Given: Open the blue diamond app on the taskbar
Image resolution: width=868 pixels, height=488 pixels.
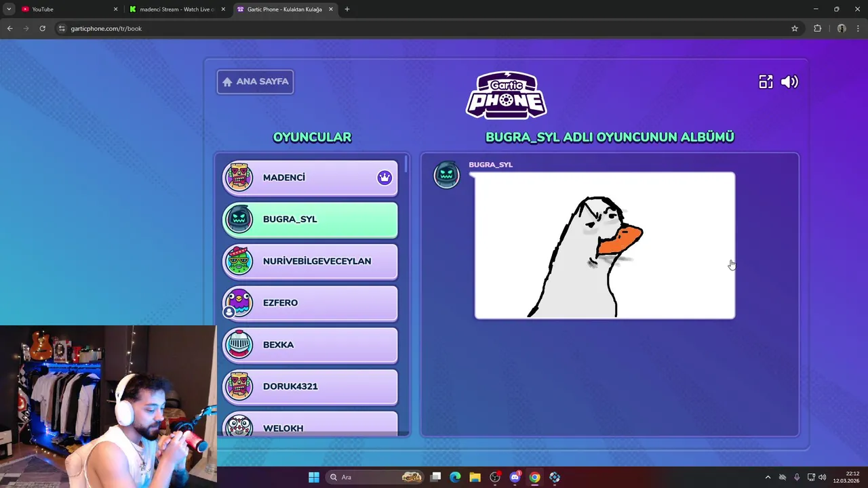Looking at the screenshot, I should tap(555, 477).
